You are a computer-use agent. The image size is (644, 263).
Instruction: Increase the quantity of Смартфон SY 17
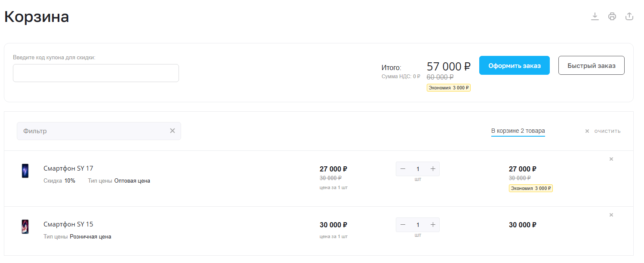tap(433, 169)
